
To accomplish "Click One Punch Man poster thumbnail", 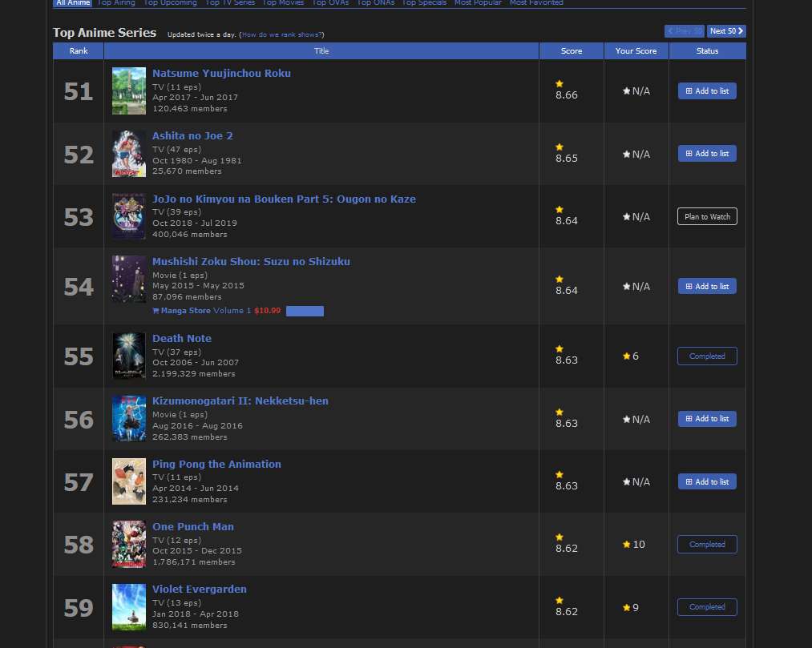I will 129,545.
